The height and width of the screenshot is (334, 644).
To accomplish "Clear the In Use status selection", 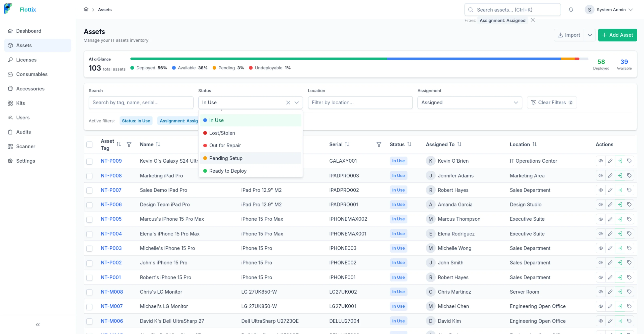I will pyautogui.click(x=288, y=103).
